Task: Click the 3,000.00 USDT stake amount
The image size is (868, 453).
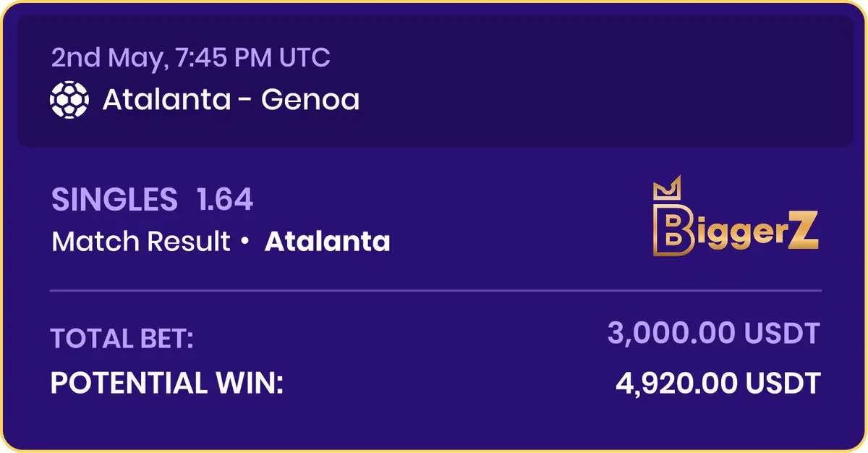Action: 714,333
